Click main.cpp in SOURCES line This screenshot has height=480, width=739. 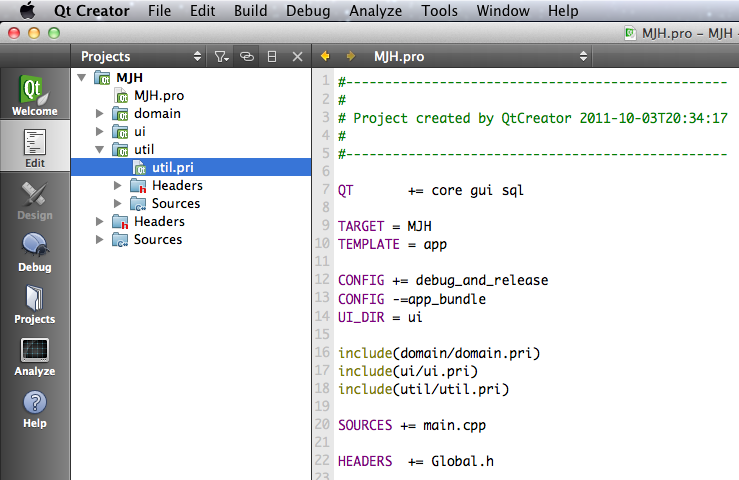pos(454,425)
